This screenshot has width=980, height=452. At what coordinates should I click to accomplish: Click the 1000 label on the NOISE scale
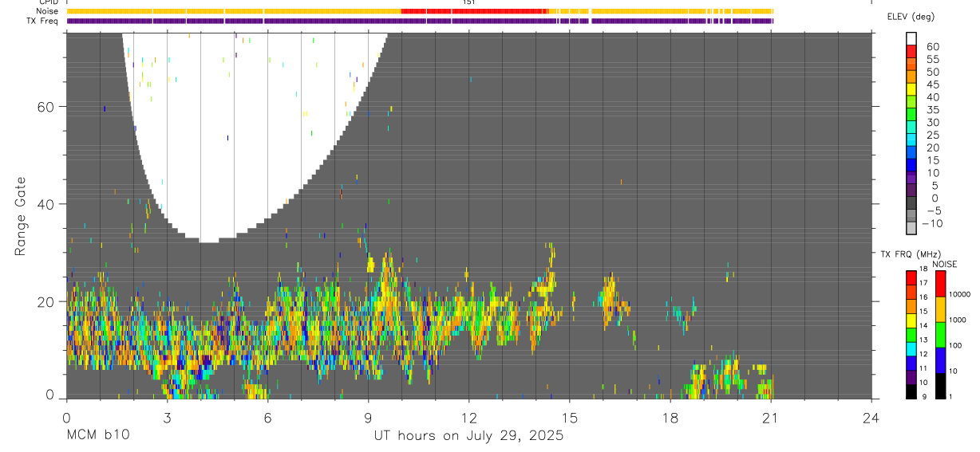point(957,320)
